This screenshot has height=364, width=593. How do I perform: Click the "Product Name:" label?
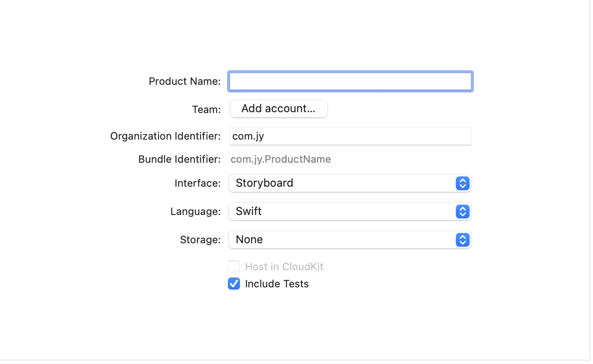(x=185, y=81)
